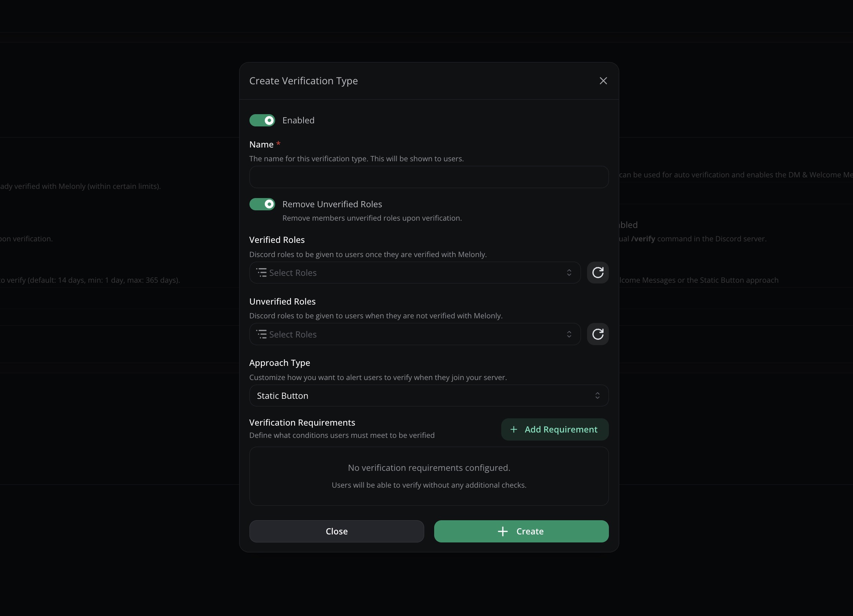Click the list icon inside the Unverified Roles field
The width and height of the screenshot is (853, 616).
(262, 334)
